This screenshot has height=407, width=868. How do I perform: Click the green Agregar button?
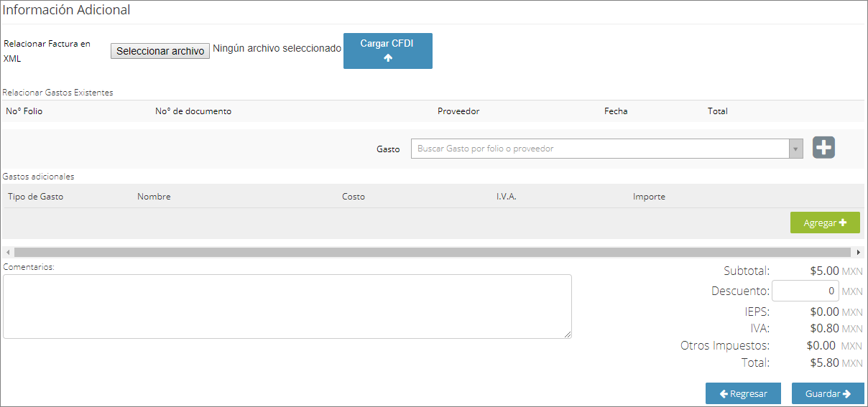point(825,223)
